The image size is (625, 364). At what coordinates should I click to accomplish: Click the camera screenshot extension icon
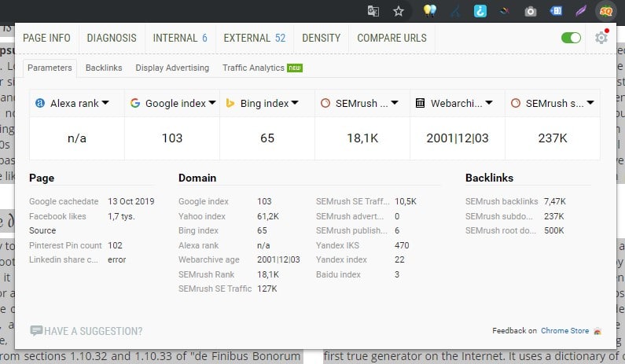pyautogui.click(x=530, y=12)
